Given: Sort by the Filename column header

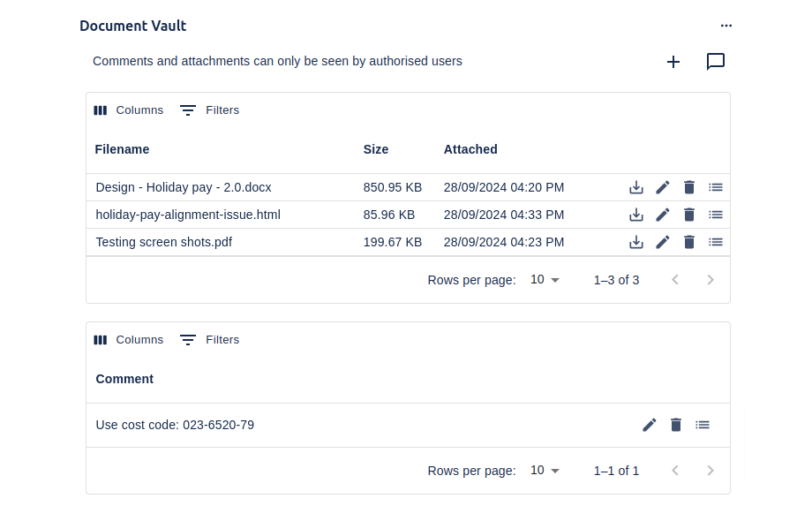Looking at the screenshot, I should 122,149.
